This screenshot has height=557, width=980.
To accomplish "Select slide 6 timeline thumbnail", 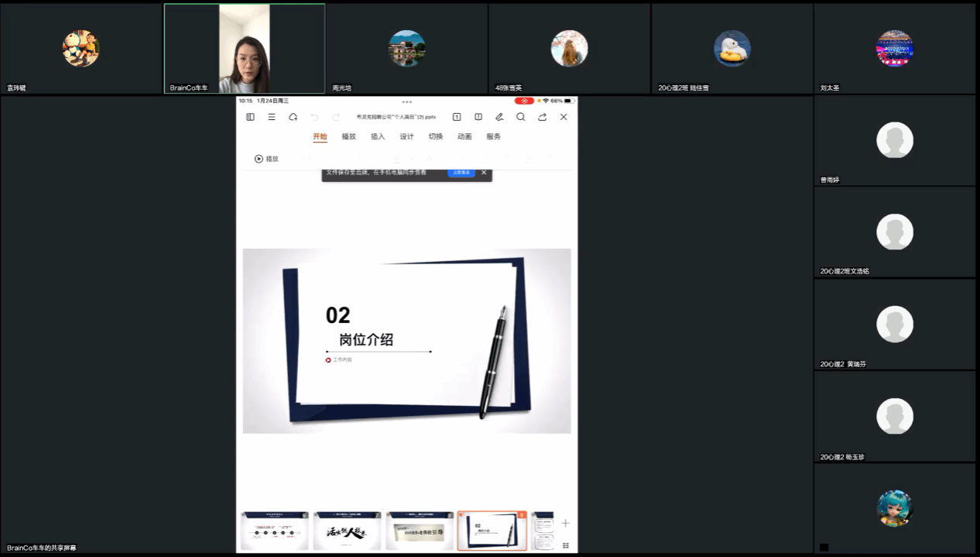I will point(275,531).
